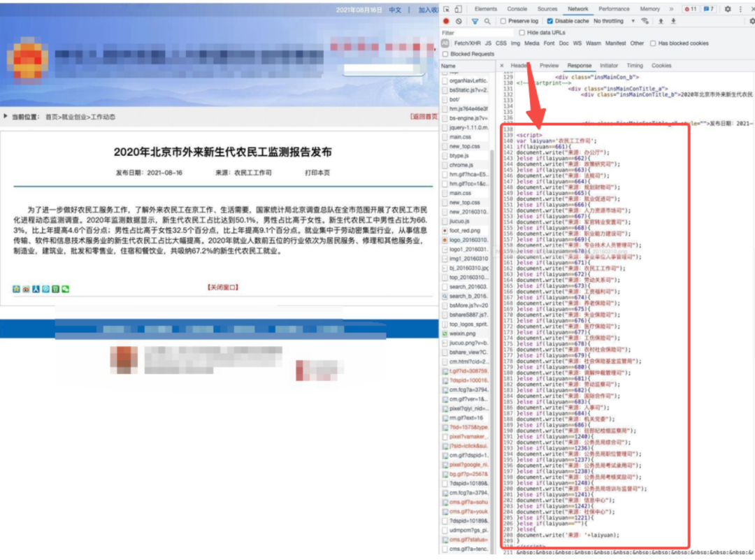The height and width of the screenshot is (560, 755).
Task: Enable Preserve log checkbox
Action: pos(503,21)
